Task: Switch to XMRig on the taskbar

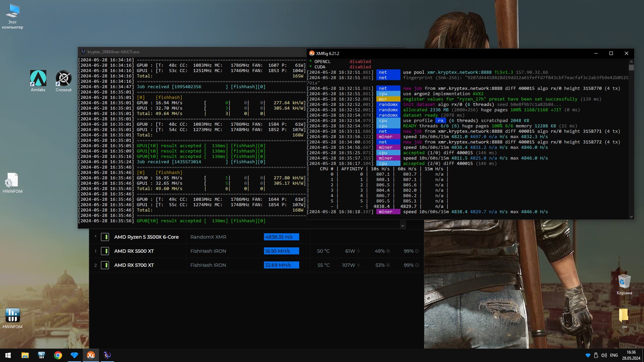Action: point(91,355)
